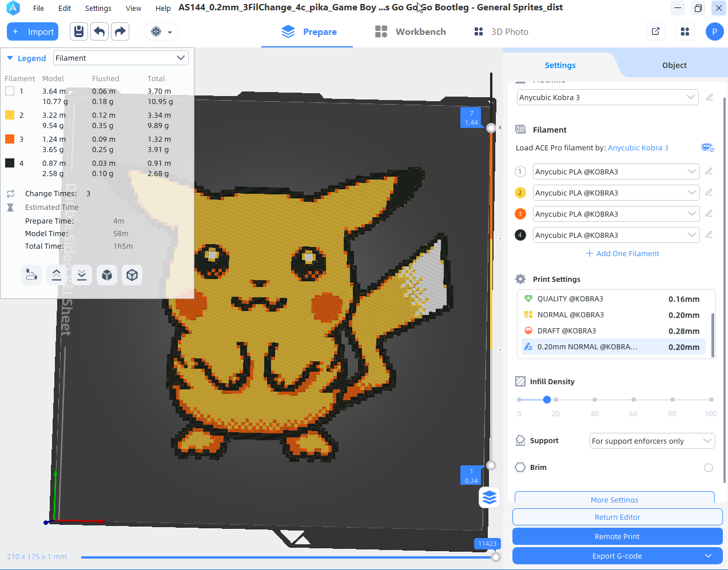Select the QUALITY @KOBRA3 0.16mm preset
728x570 pixels.
point(612,299)
